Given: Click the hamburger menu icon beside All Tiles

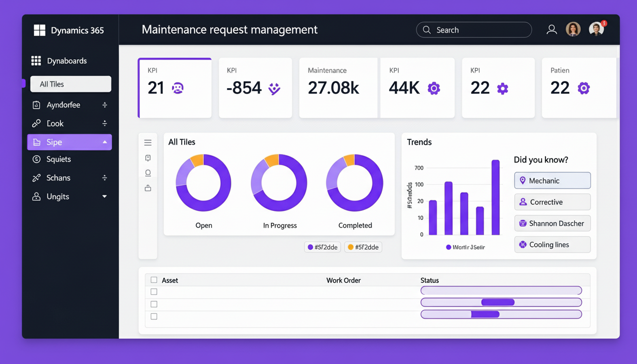Looking at the screenshot, I should pyautogui.click(x=148, y=143).
